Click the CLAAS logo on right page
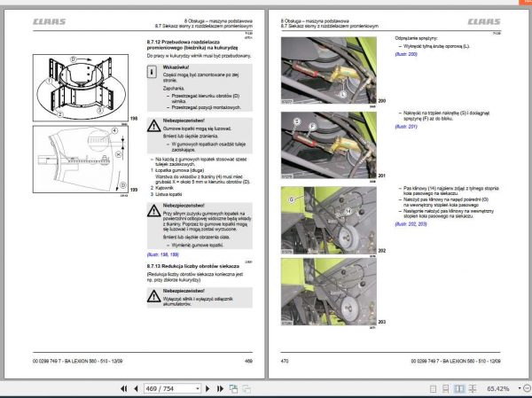This screenshot has width=532, height=398. coord(484,21)
